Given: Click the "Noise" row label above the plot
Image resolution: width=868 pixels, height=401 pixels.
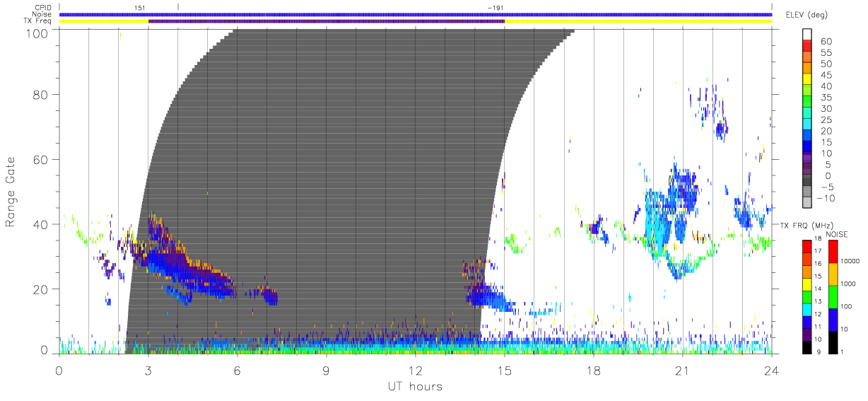Looking at the screenshot, I should [42, 14].
